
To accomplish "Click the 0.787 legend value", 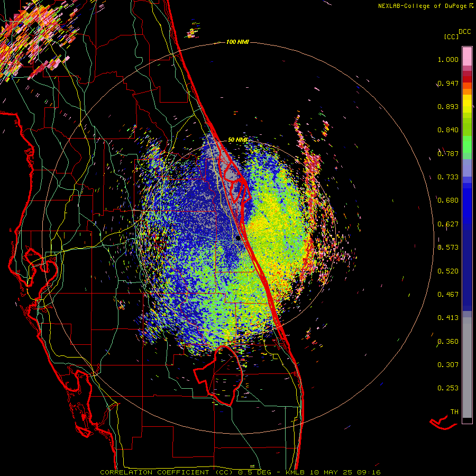I will click(448, 153).
